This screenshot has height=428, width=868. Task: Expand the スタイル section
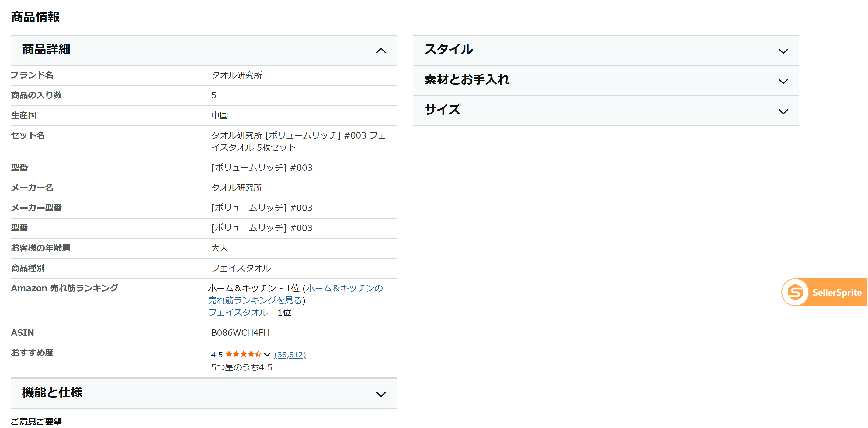[x=606, y=50]
